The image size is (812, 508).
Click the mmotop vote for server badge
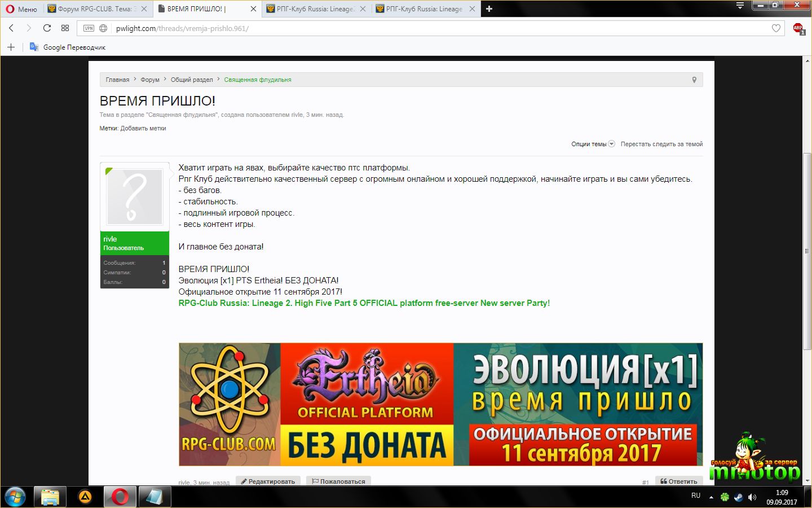[x=754, y=458]
